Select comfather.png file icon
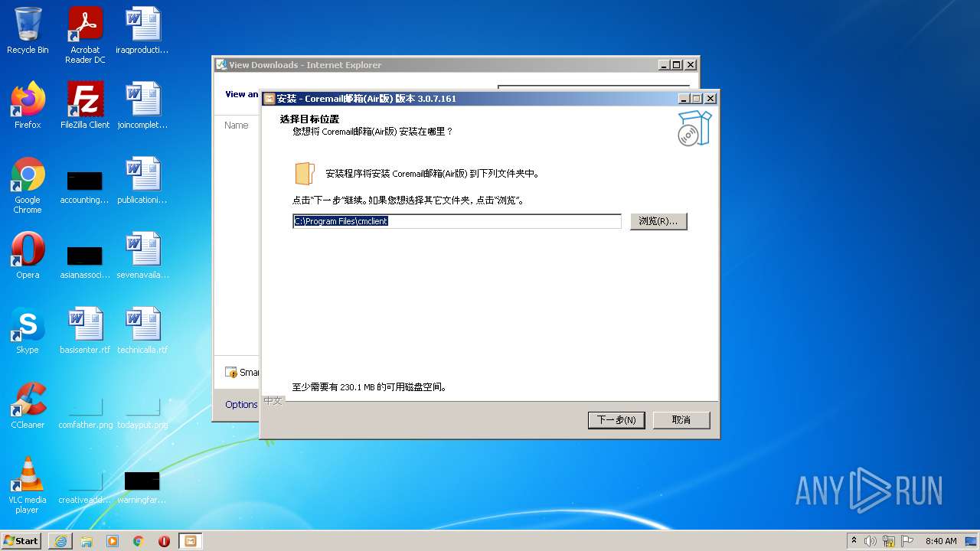980x551 pixels. coord(85,412)
